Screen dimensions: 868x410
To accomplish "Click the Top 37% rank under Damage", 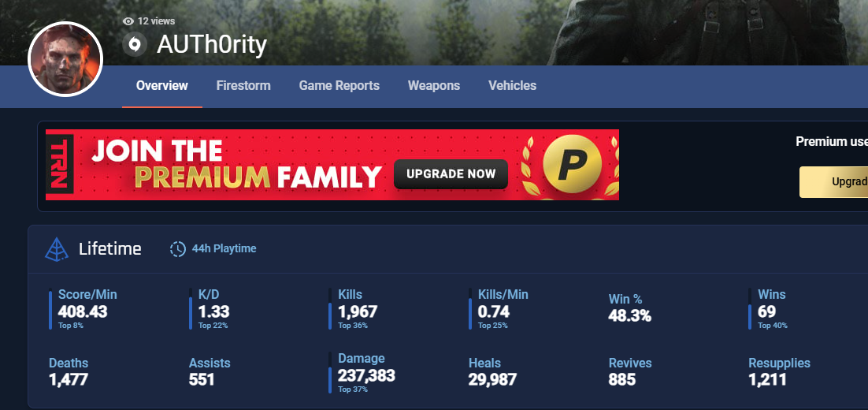I will tap(353, 389).
